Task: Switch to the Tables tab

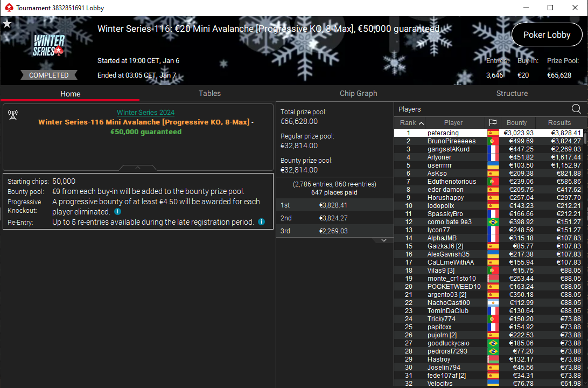Action: 209,93
